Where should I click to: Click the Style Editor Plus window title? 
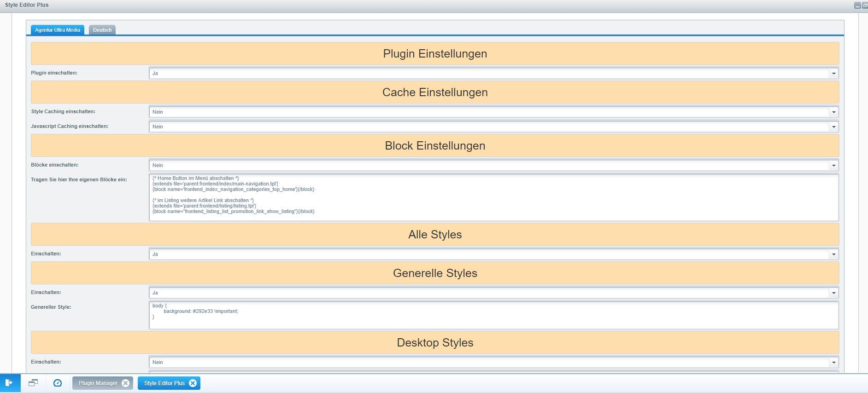pos(27,5)
